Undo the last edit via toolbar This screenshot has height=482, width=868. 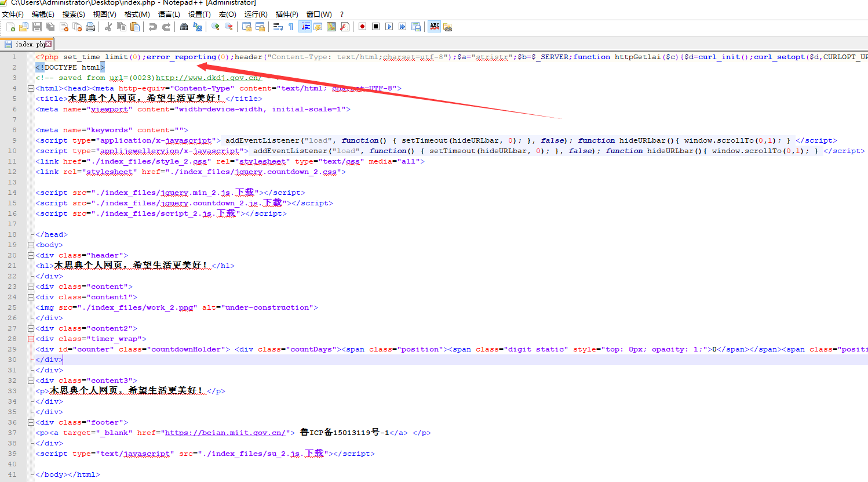pyautogui.click(x=152, y=27)
